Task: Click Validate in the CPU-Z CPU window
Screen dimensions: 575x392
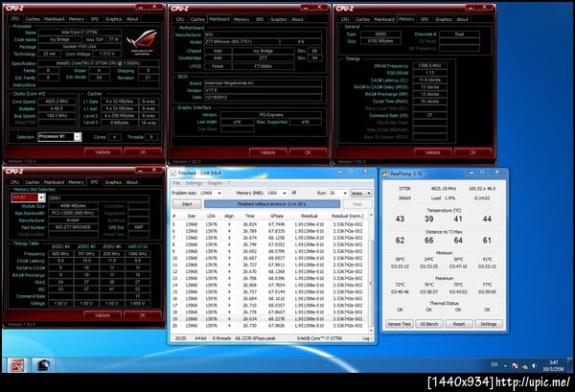Action: (103, 151)
